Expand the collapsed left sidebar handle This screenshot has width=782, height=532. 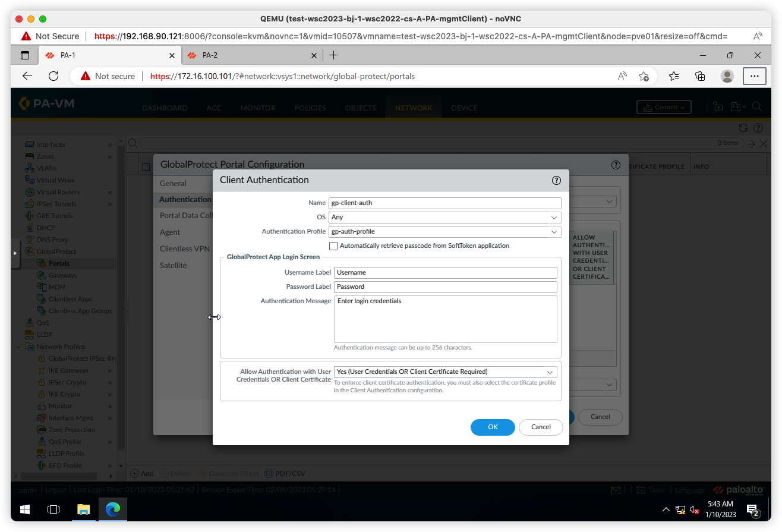tap(14, 253)
